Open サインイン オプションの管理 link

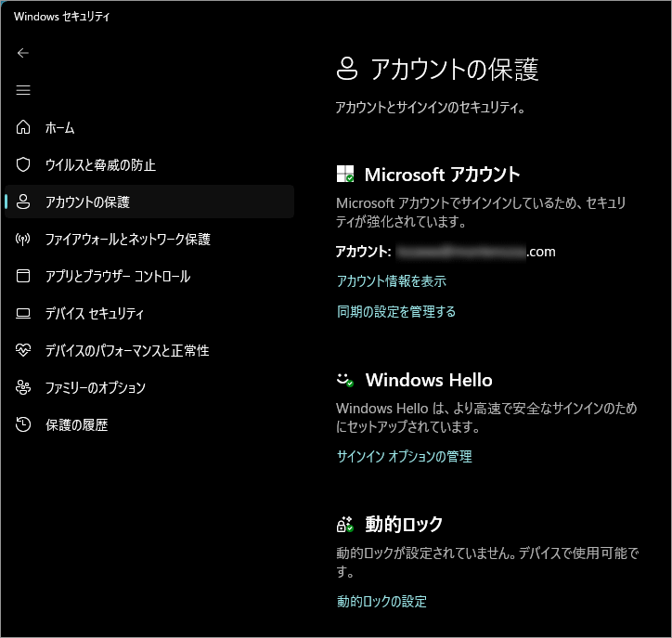tap(404, 457)
